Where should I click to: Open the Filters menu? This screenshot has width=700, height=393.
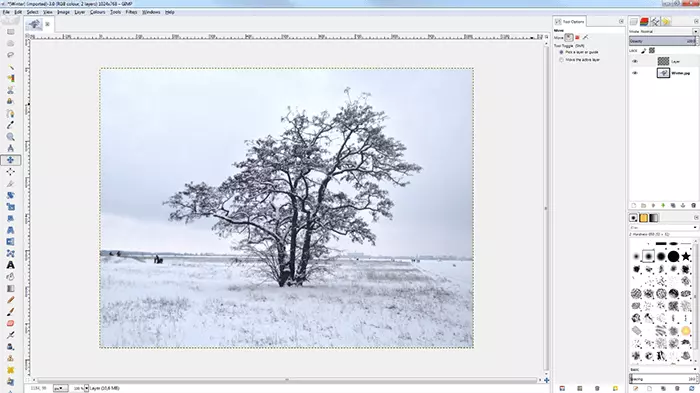tap(131, 12)
